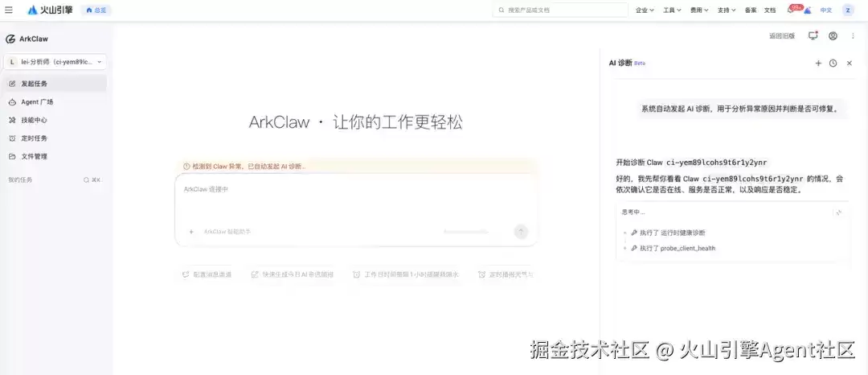Open the 费用 dropdown menu
Screen dimensions: 868x375
699,10
